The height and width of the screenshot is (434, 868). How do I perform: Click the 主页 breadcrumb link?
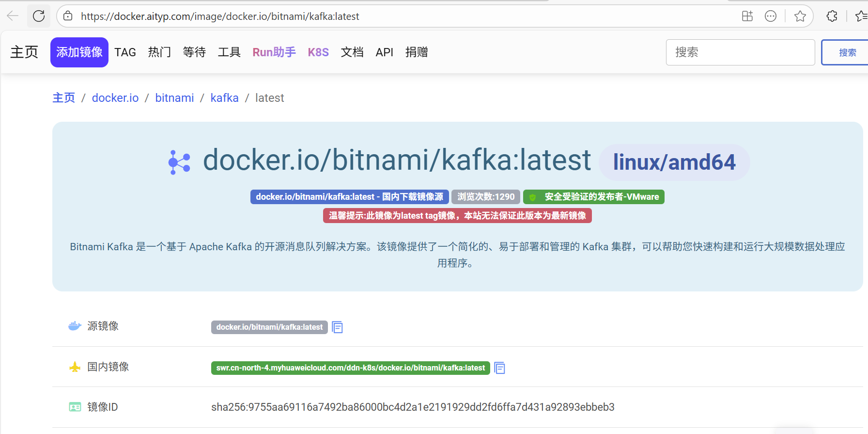64,98
